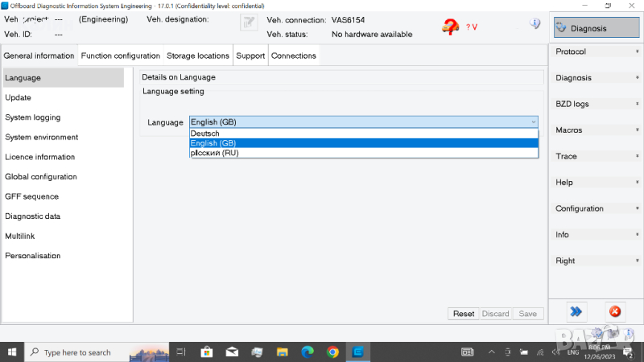Open the Microsoft Store taskbar icon
The image size is (644, 362).
click(206, 352)
